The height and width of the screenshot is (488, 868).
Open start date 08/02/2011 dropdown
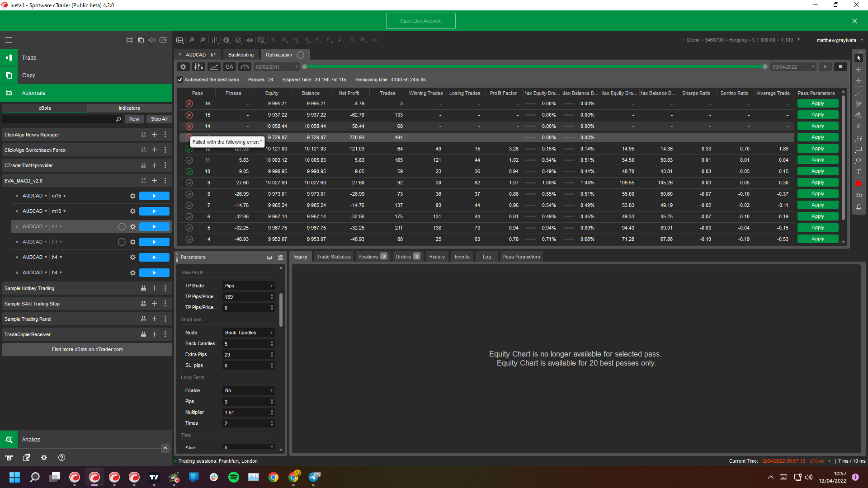[276, 67]
